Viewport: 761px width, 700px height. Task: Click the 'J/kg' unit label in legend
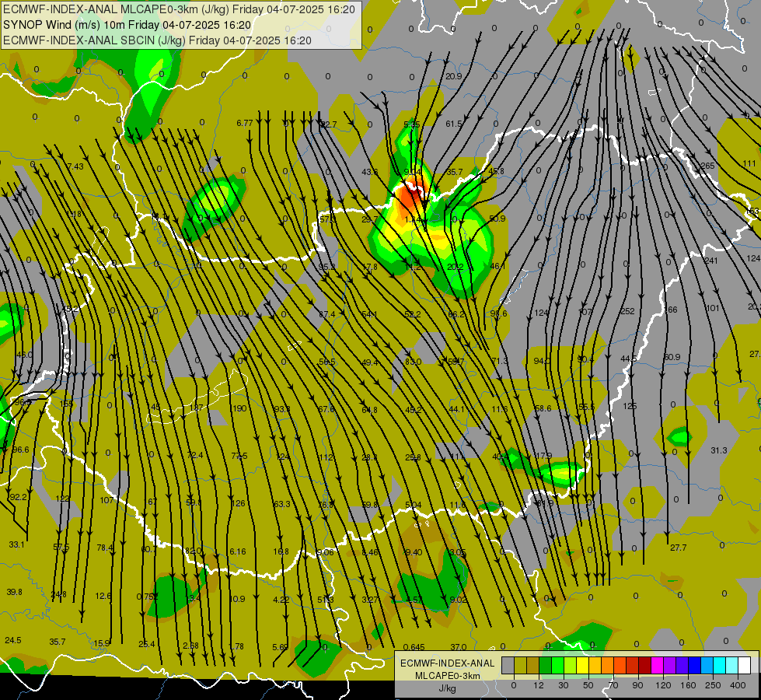coord(447,688)
